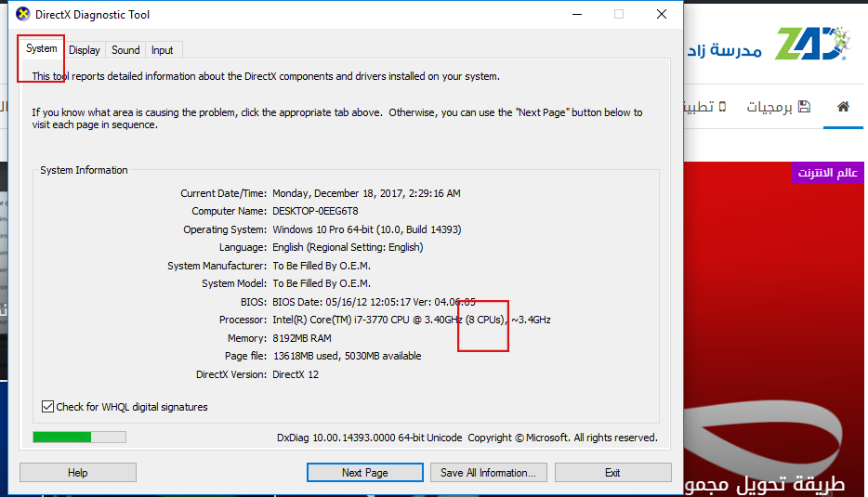Click the Operating System value Windows 10 Pro
868x497 pixels.
coord(366,229)
